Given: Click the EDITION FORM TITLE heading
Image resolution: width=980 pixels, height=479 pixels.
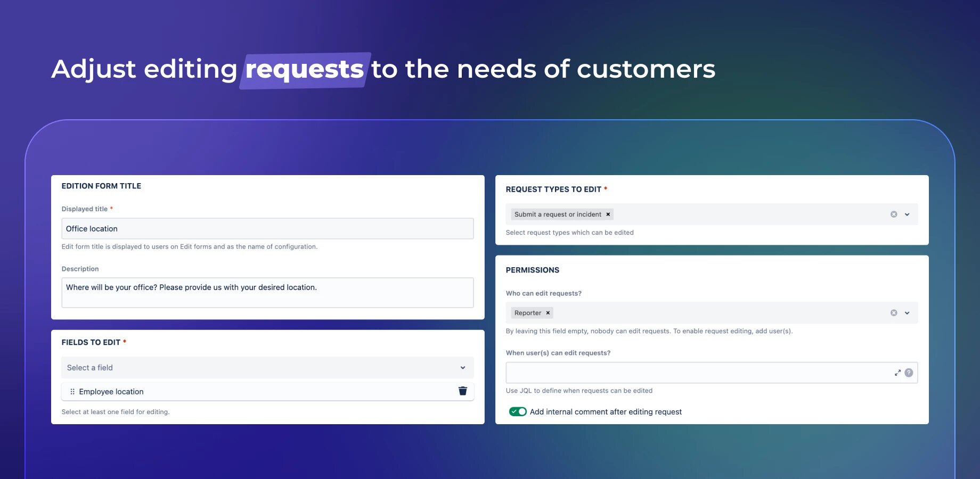Looking at the screenshot, I should pyautogui.click(x=101, y=186).
